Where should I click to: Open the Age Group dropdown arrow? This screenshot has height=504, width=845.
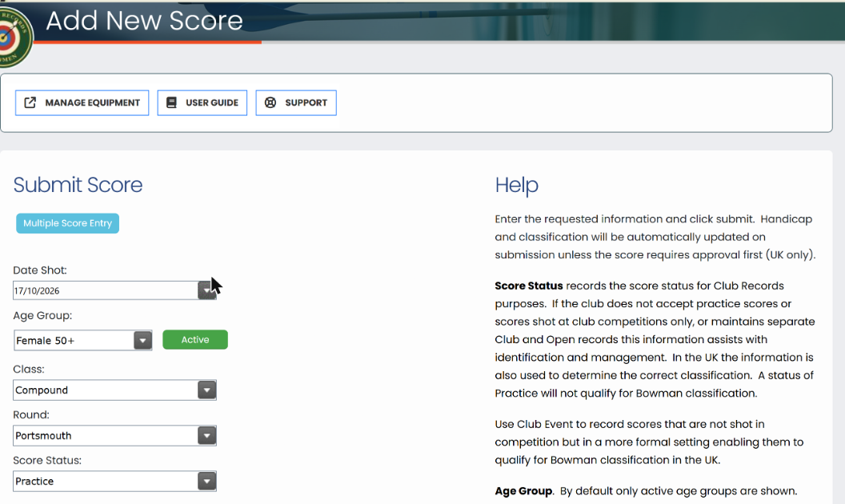point(142,340)
